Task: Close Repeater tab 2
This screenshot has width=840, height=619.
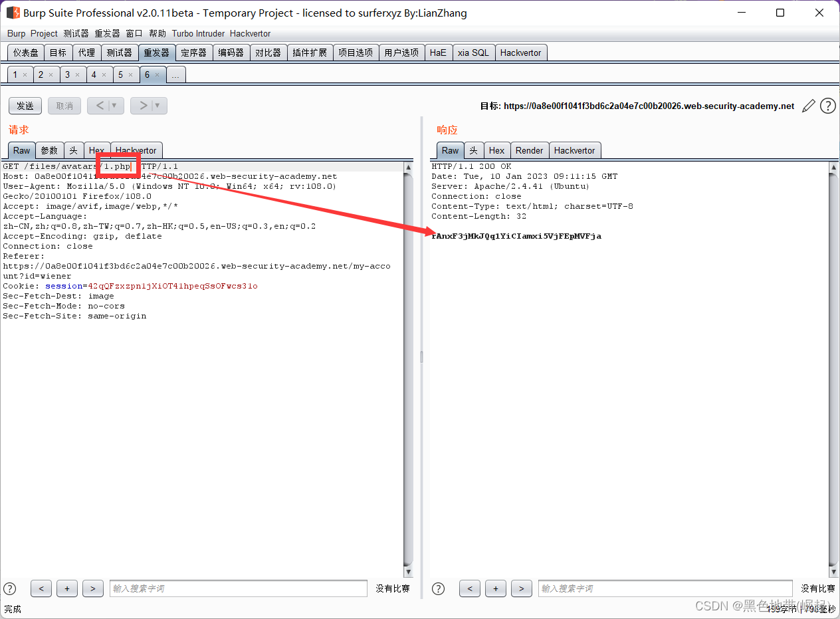Action: tap(51, 75)
